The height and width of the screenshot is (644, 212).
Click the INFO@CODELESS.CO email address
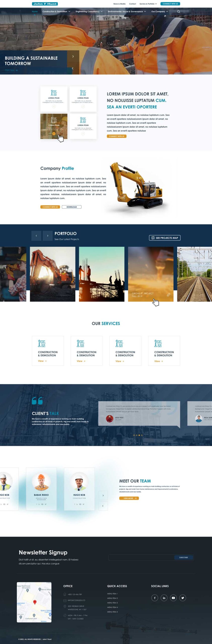(76, 600)
